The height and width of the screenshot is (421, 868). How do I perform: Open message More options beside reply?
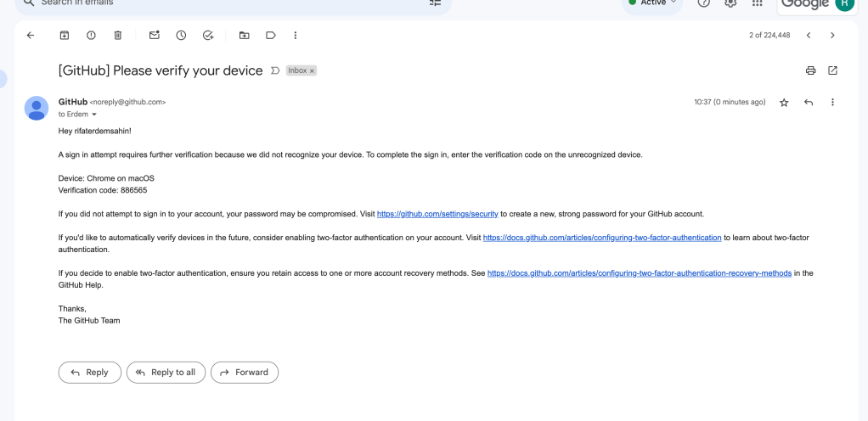pos(832,103)
